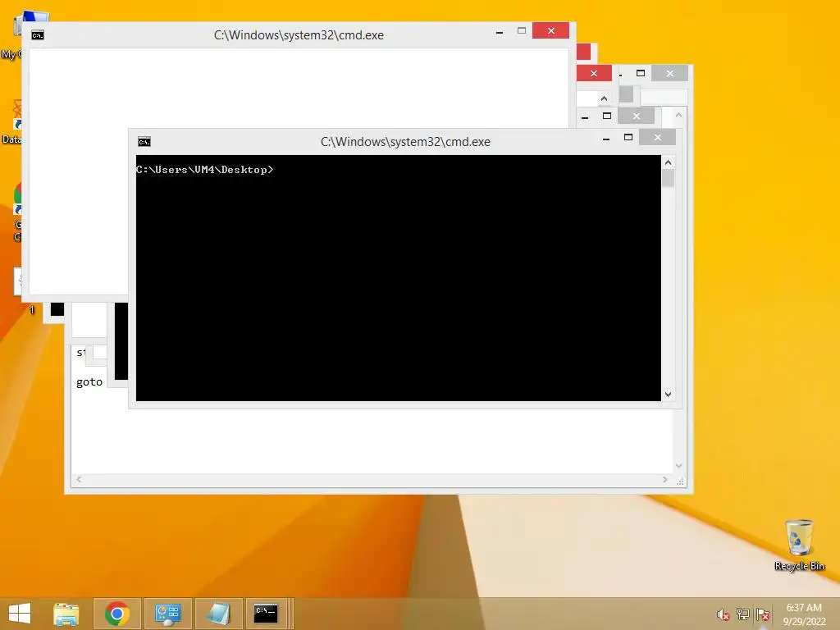Click scroll-down arrow in front cmd window
Image resolution: width=840 pixels, height=630 pixels.
(x=668, y=395)
